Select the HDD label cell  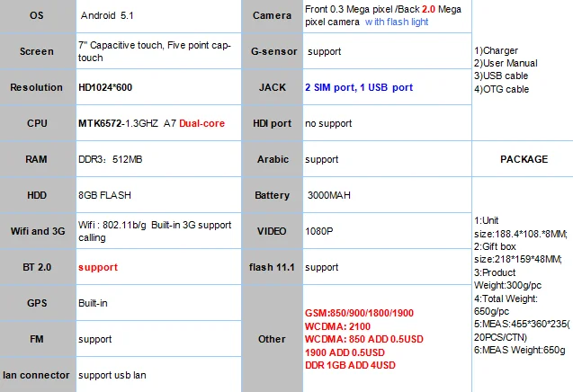click(38, 195)
